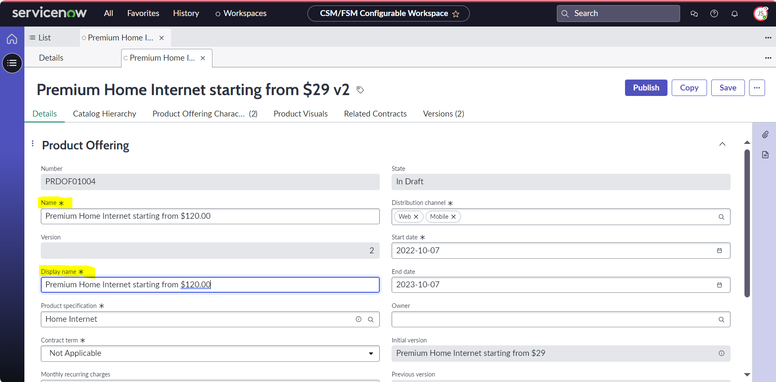The height and width of the screenshot is (382, 776).
Task: Open the section drag handle dots menu
Action: point(33,143)
